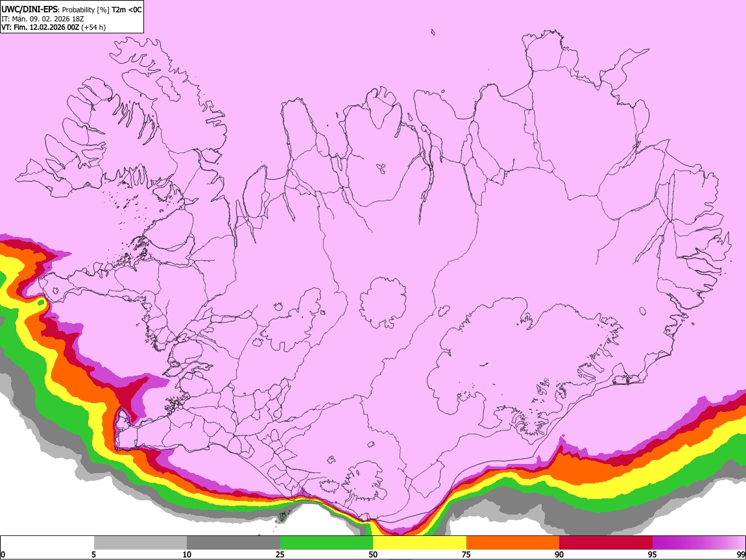Click the red 90–95 legend segment
This screenshot has width=746, height=560.
tap(606, 543)
